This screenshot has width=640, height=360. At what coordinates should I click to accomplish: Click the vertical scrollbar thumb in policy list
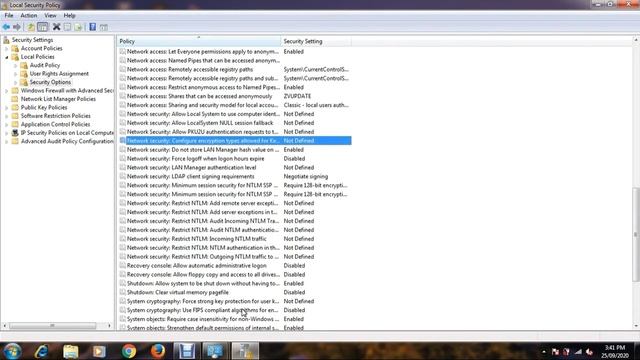click(636, 234)
